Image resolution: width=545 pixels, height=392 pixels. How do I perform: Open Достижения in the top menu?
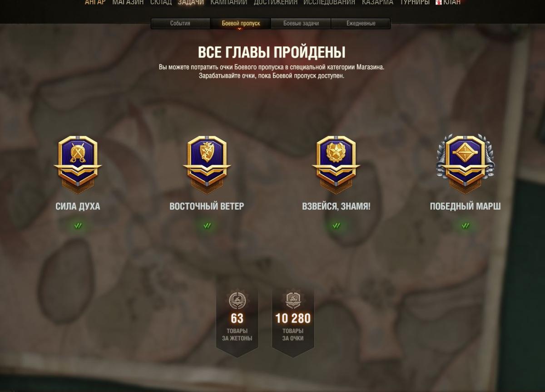(275, 3)
